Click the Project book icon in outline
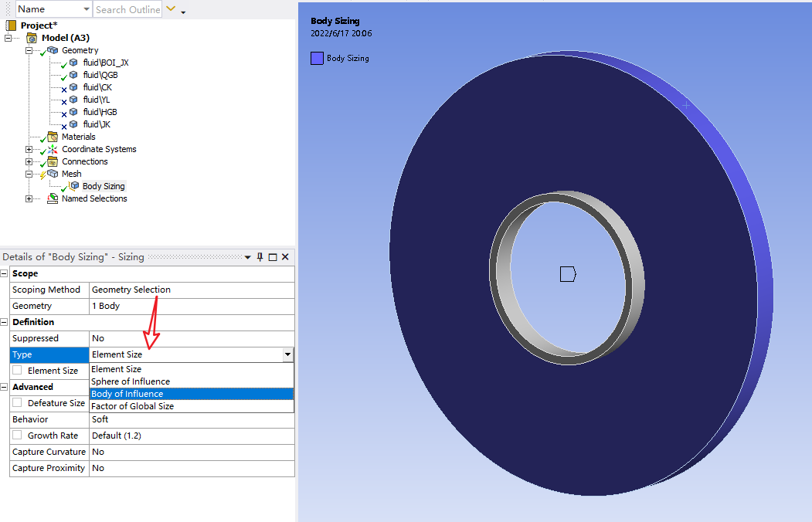 click(x=11, y=25)
